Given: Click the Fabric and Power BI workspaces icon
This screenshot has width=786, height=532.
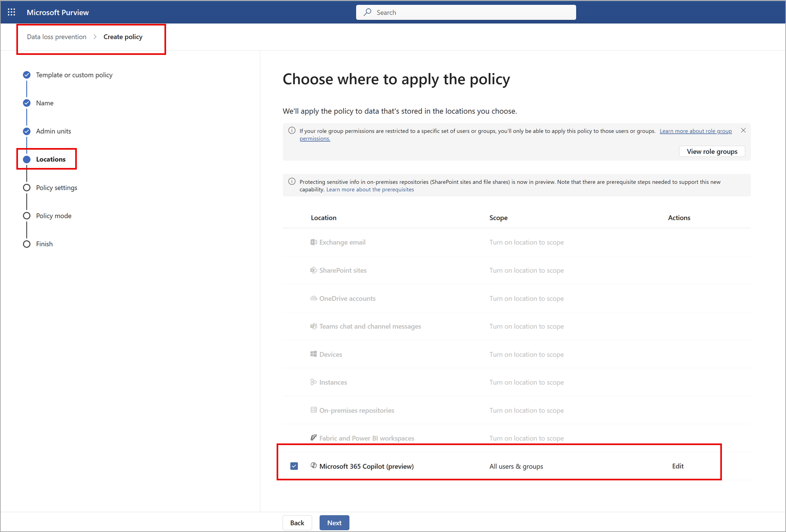Looking at the screenshot, I should tap(313, 438).
